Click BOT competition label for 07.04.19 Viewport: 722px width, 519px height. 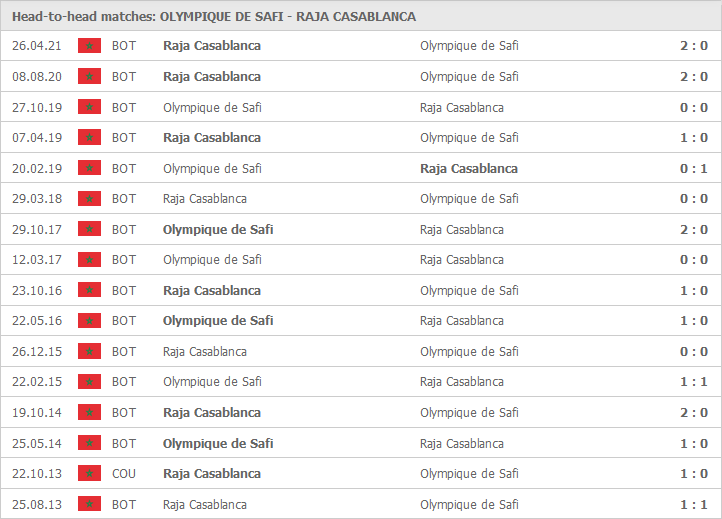tap(124, 138)
